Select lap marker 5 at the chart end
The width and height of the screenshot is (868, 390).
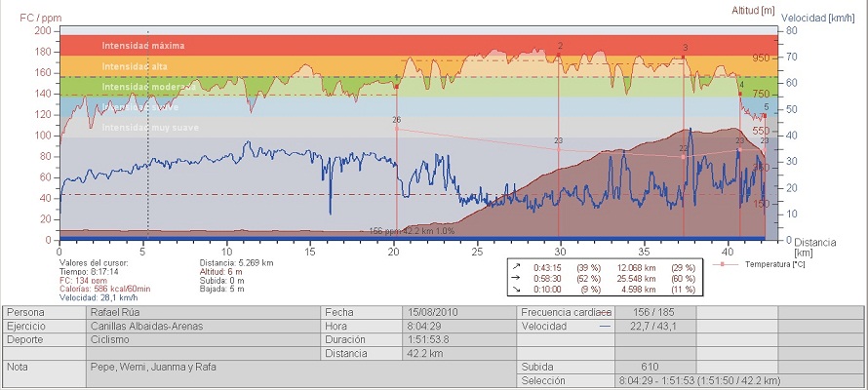[765, 116]
